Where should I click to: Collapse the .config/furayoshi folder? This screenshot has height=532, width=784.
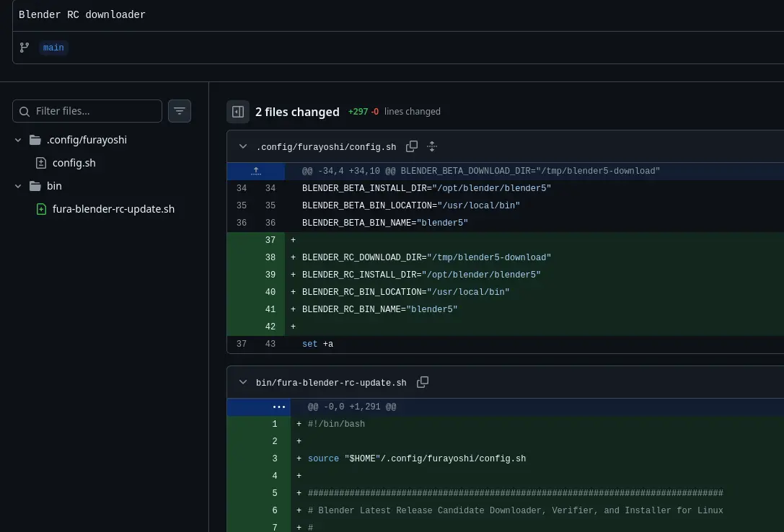(x=18, y=140)
